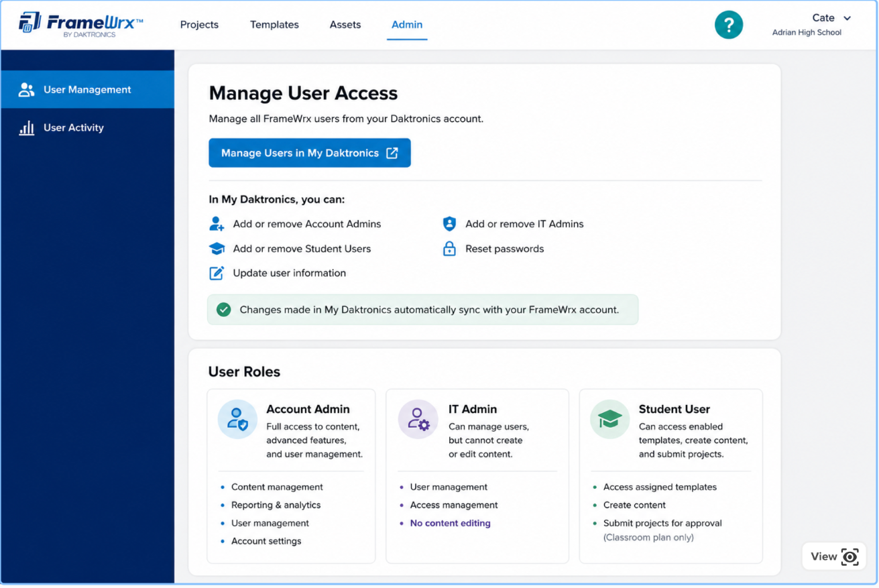This screenshot has height=588, width=879.
Task: Click No content editing bullet
Action: pyautogui.click(x=451, y=524)
